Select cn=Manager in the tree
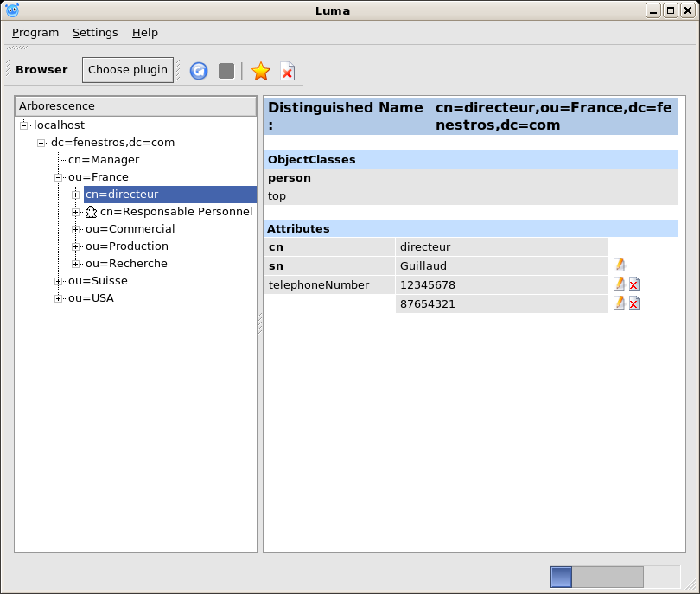 point(104,160)
